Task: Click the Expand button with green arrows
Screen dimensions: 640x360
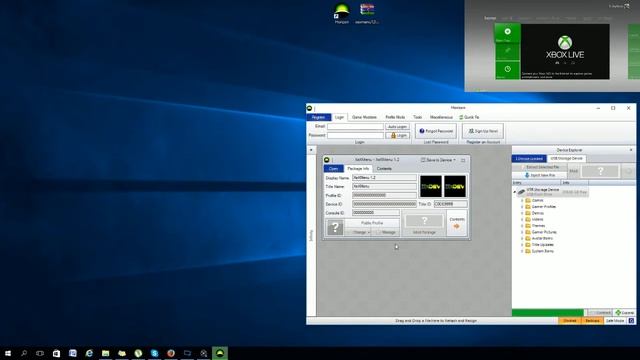Action: (624, 313)
